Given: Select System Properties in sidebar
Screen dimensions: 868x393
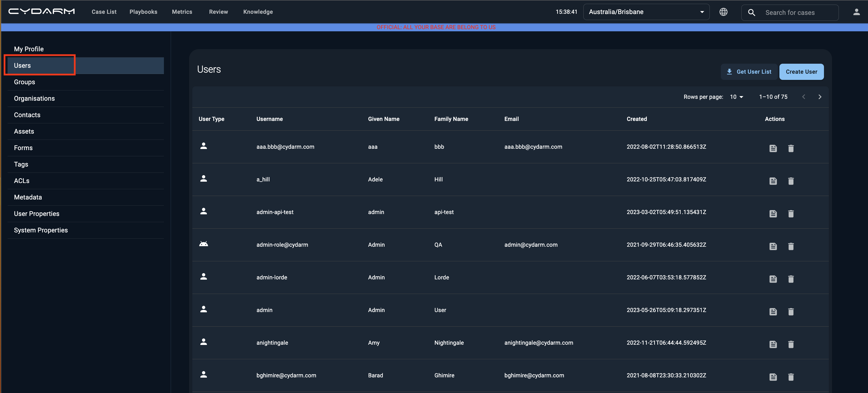Looking at the screenshot, I should coord(86,231).
